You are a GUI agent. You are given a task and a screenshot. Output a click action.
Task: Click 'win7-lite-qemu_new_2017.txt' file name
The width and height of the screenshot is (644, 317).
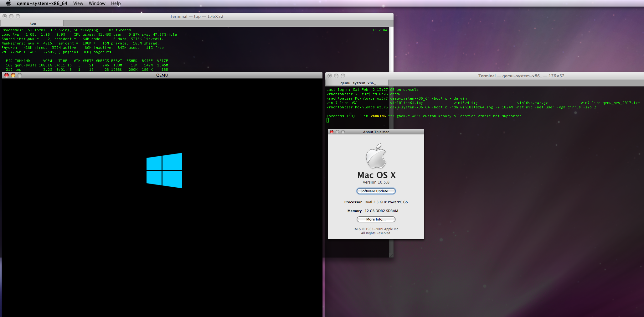click(610, 103)
